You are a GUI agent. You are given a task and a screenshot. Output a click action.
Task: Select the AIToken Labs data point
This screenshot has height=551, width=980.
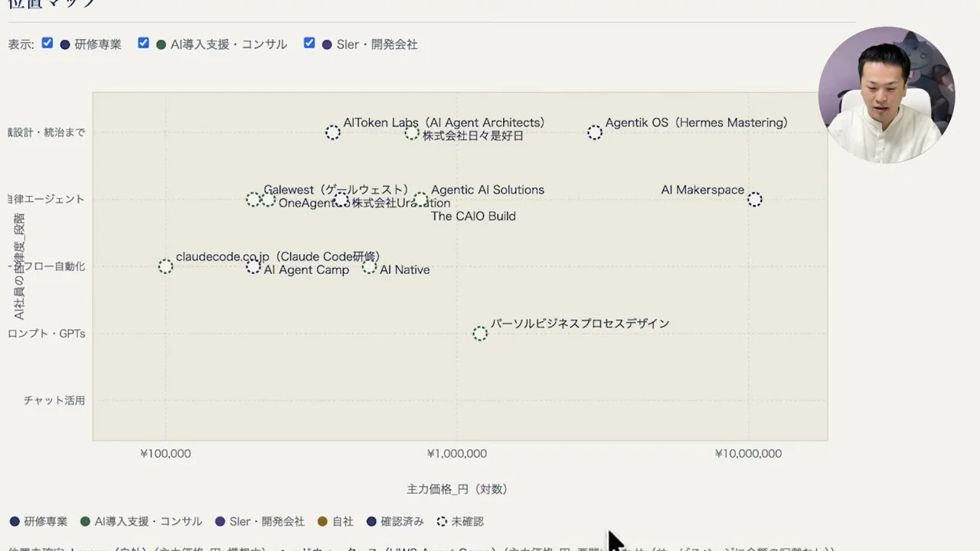click(332, 132)
